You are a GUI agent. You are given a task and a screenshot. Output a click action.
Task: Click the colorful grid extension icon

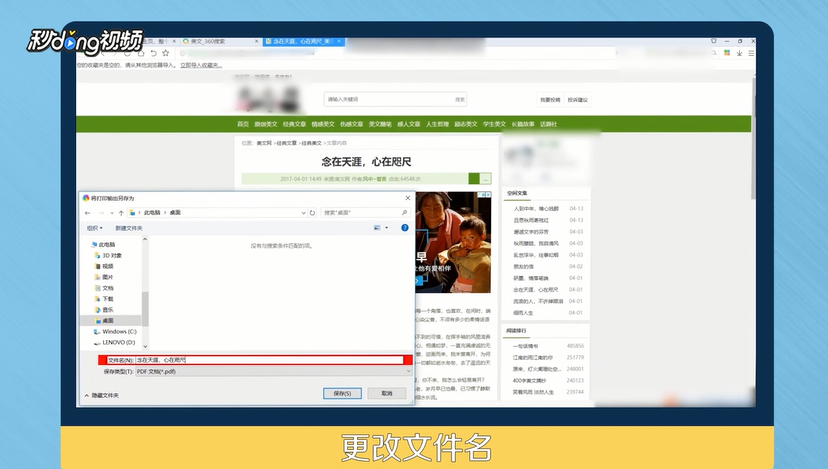pyautogui.click(x=727, y=53)
